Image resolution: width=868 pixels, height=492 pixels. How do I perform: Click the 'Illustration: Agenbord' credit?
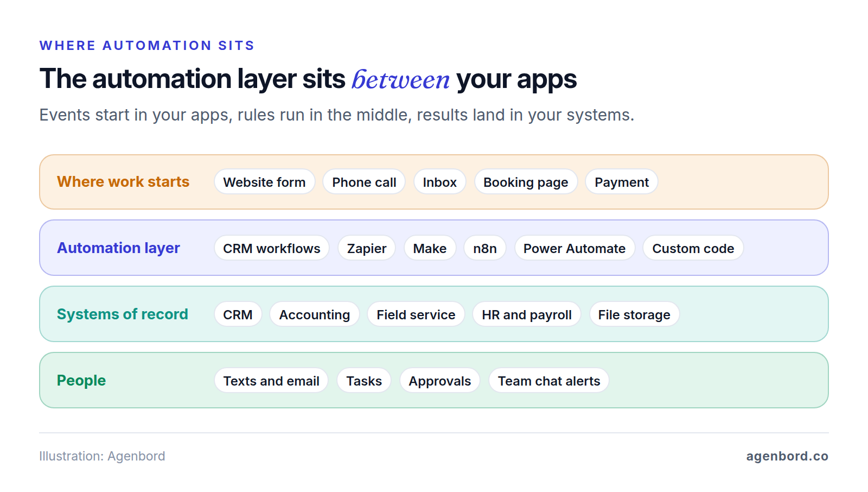(102, 456)
